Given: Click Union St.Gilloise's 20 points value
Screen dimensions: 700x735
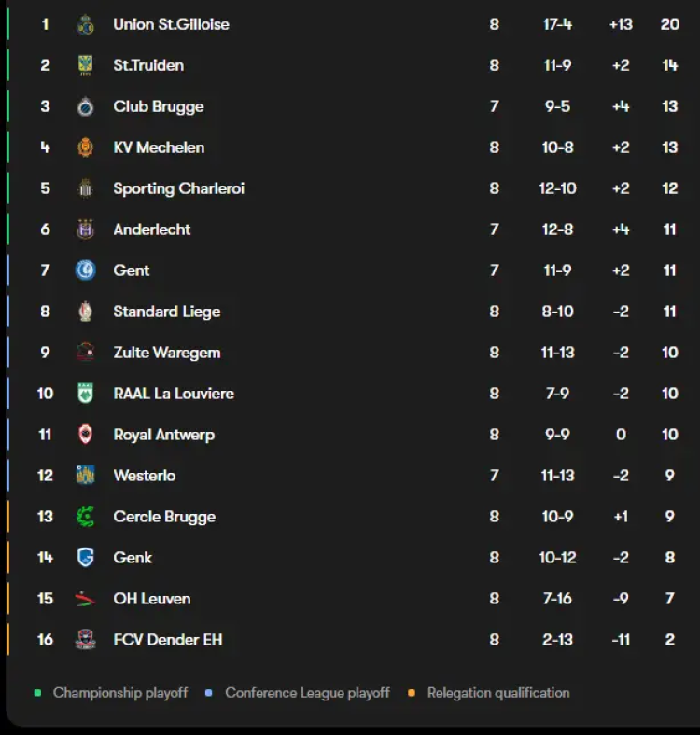Looking at the screenshot, I should tap(669, 24).
